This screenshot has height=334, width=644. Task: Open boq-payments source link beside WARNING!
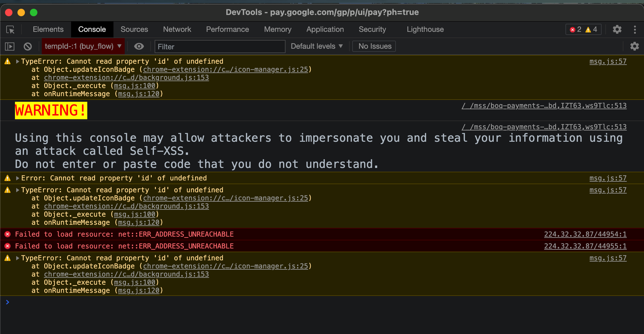[x=544, y=106]
